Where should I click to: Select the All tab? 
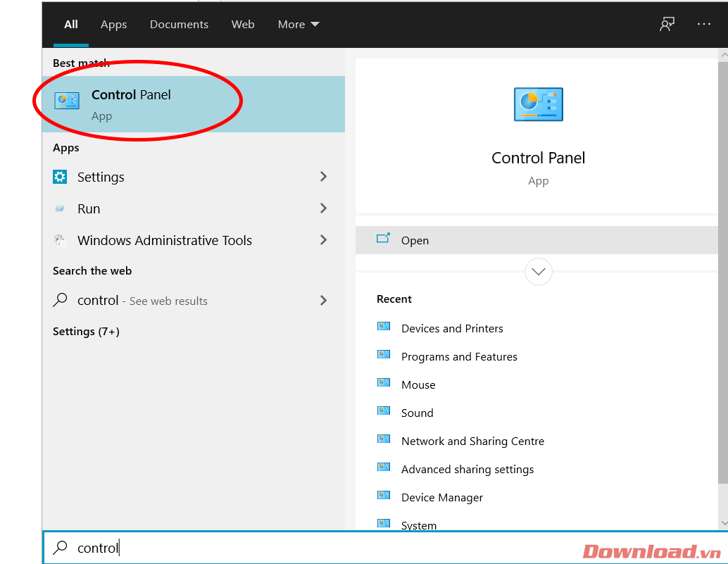click(x=71, y=24)
